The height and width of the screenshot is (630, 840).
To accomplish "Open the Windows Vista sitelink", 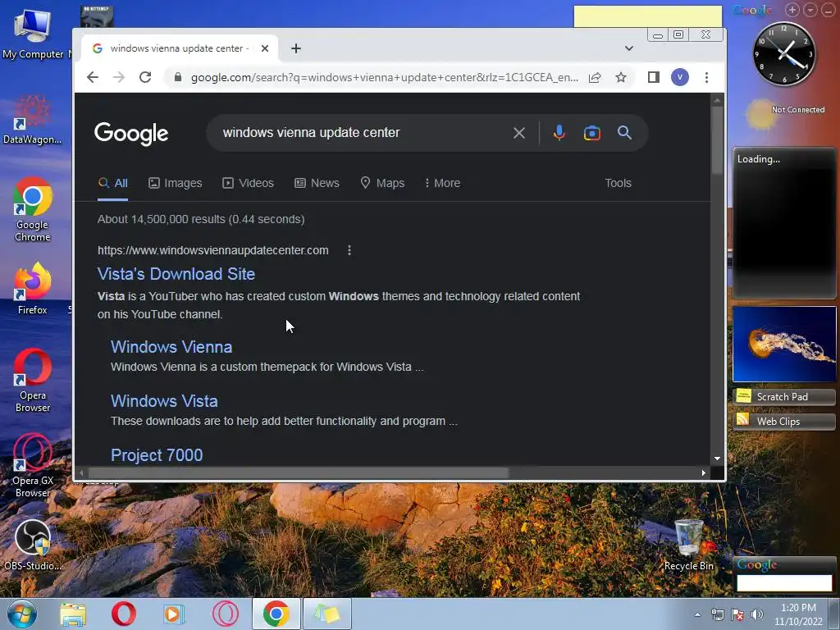I will point(164,400).
